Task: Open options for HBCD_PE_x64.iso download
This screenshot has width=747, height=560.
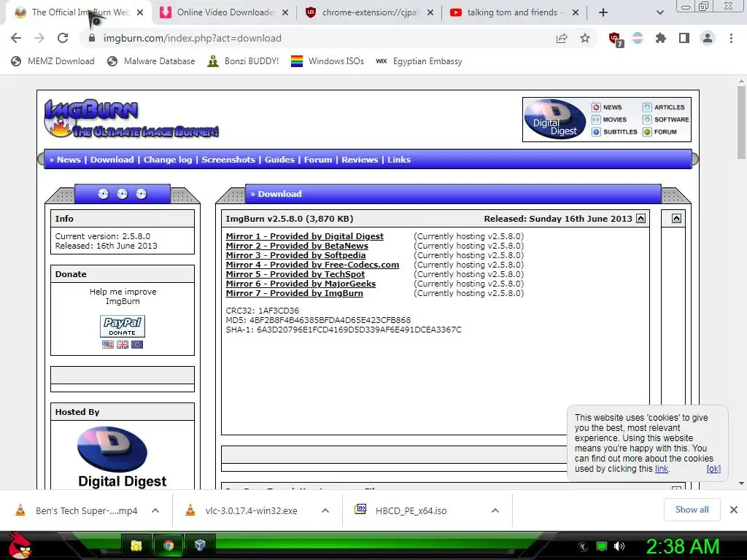Action: 495,510
